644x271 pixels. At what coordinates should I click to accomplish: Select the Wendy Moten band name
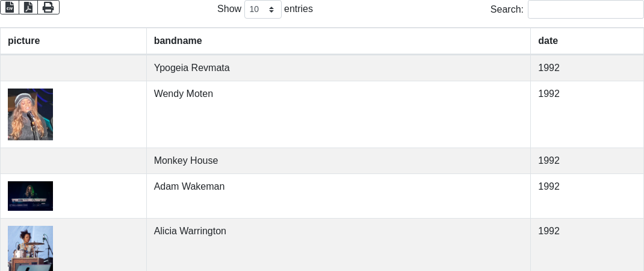click(184, 94)
